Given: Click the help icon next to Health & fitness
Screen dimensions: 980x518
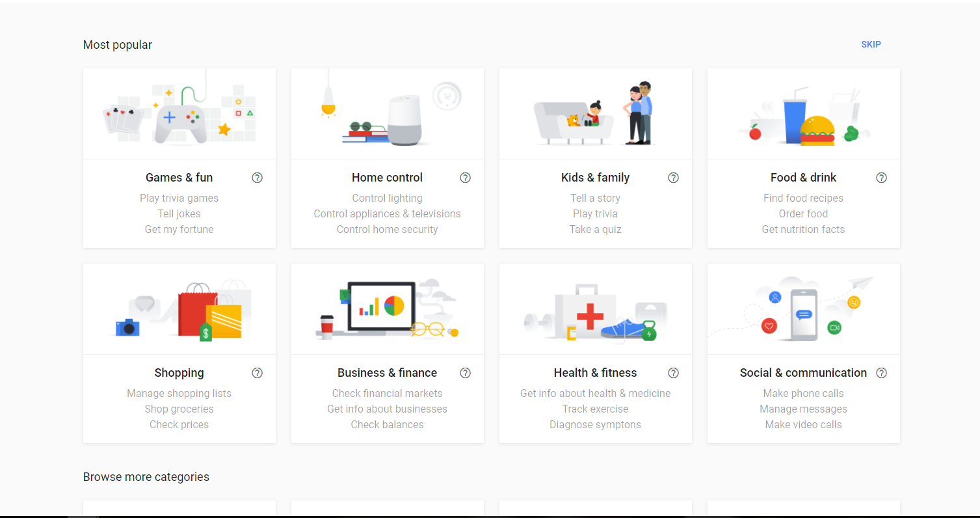Looking at the screenshot, I should (673, 372).
